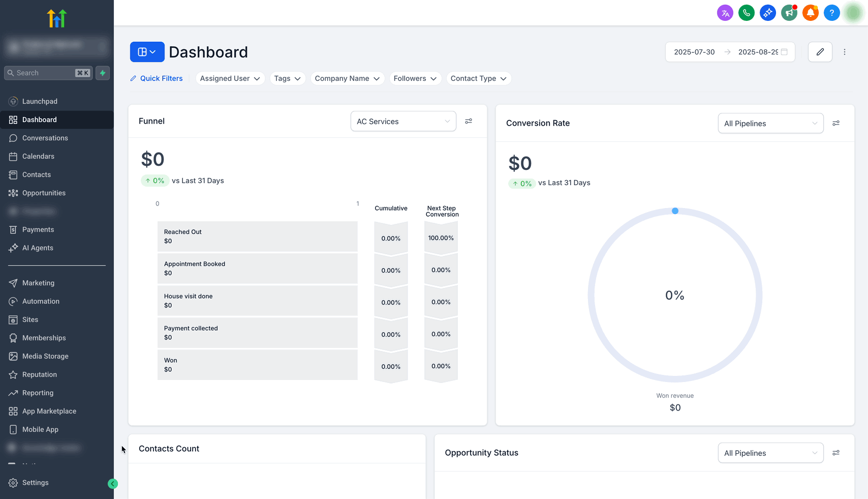Open Conversations from the sidebar
This screenshot has height=499, width=868.
(x=45, y=138)
